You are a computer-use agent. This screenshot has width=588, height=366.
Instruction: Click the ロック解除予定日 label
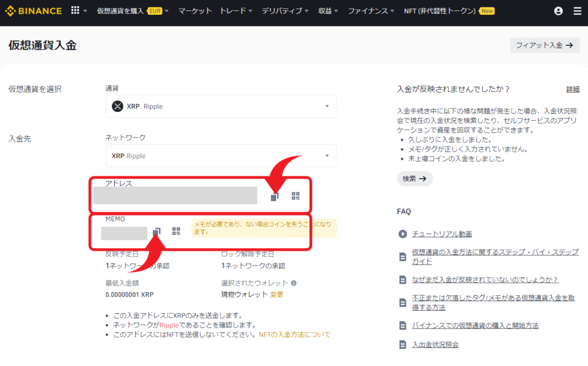[247, 254]
